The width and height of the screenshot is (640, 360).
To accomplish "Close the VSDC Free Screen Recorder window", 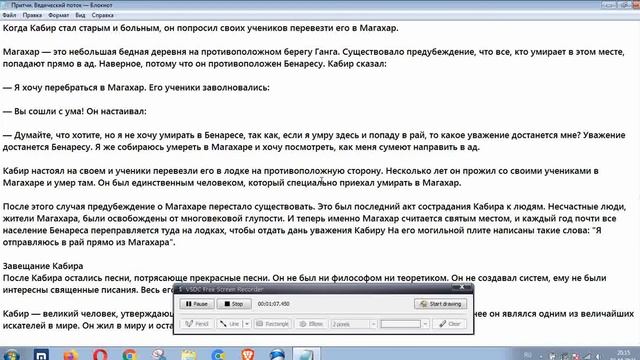I will coord(462,287).
